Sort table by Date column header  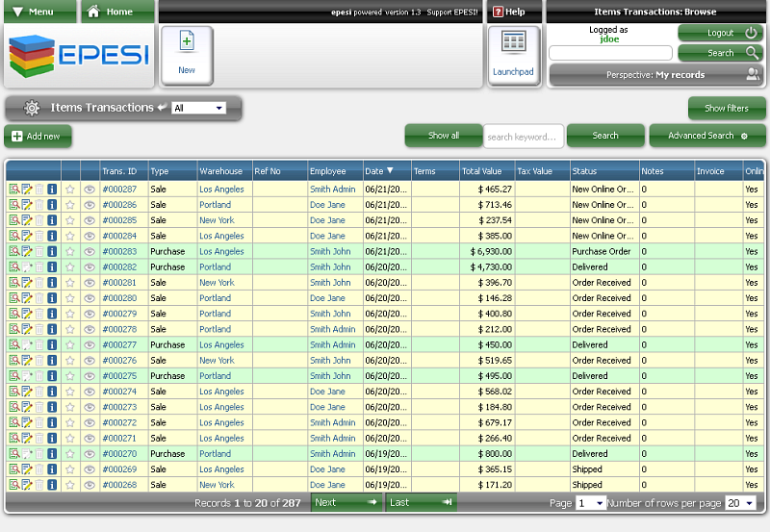(x=379, y=171)
